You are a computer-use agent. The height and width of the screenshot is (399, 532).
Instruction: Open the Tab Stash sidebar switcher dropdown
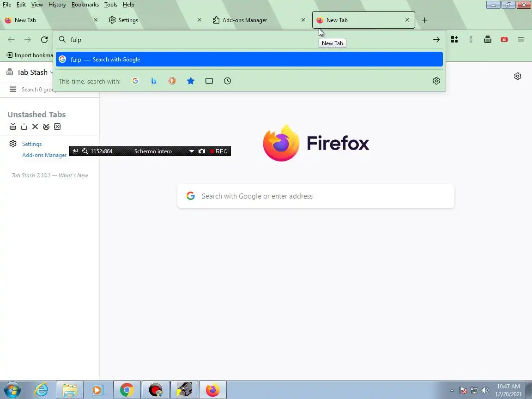point(52,72)
